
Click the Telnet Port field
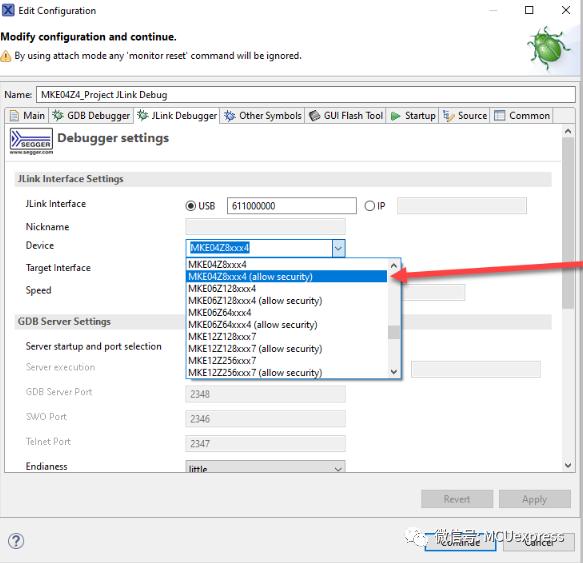265,443
